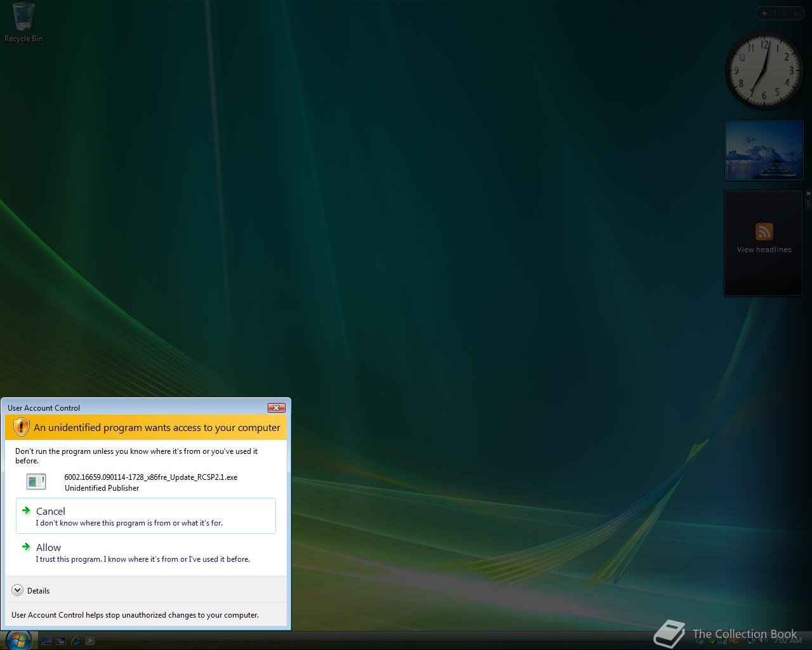This screenshot has width=812, height=650.
Task: Select the Update_RCSP2.1.exe program icon
Action: (36, 482)
